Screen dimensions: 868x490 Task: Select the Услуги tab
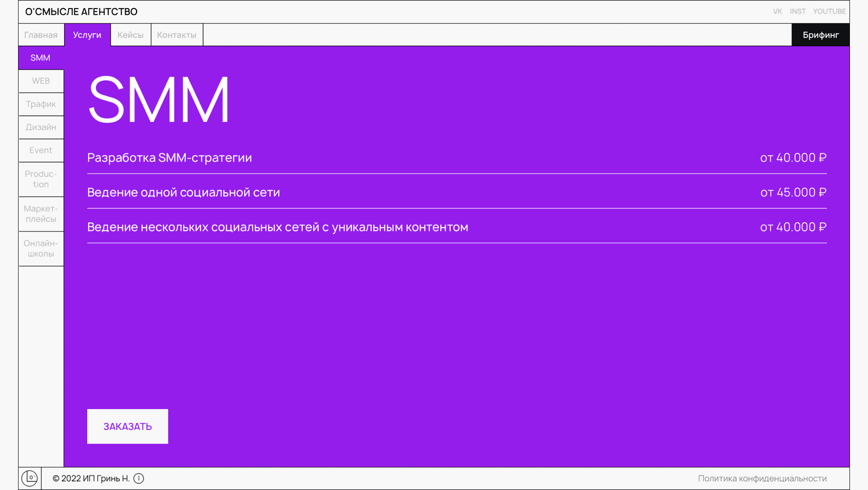87,35
